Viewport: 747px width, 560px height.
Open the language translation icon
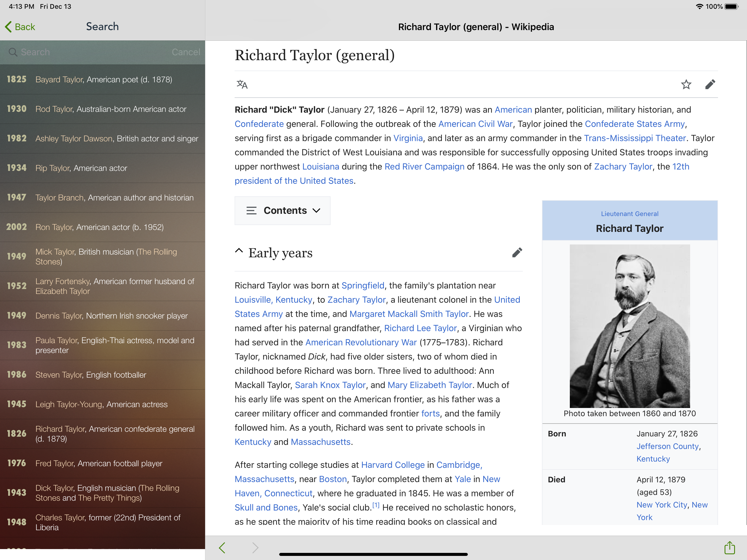(242, 84)
